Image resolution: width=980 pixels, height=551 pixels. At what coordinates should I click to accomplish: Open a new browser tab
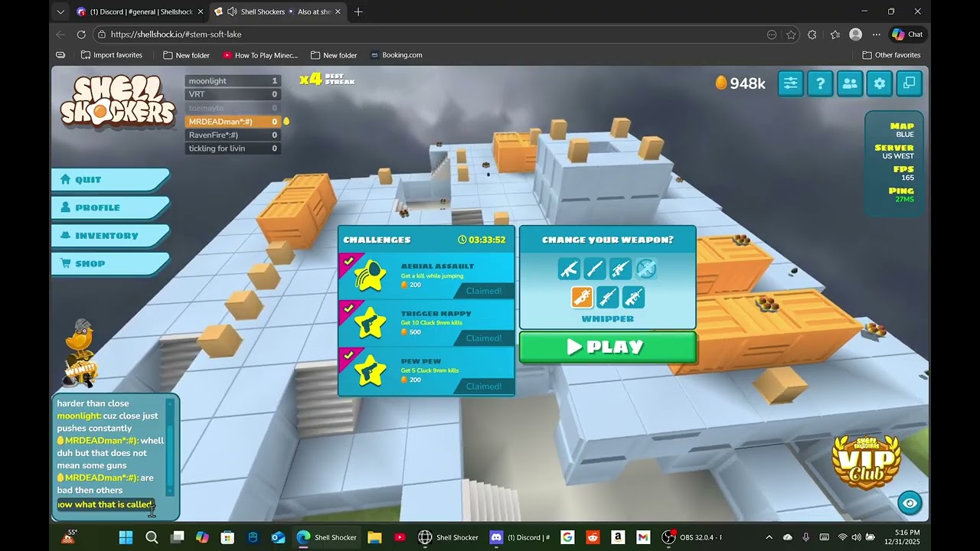click(x=358, y=11)
